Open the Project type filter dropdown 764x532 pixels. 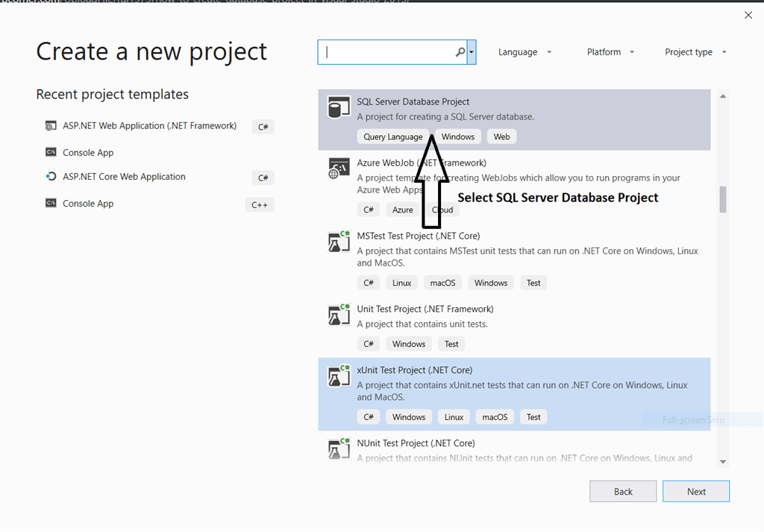[695, 52]
